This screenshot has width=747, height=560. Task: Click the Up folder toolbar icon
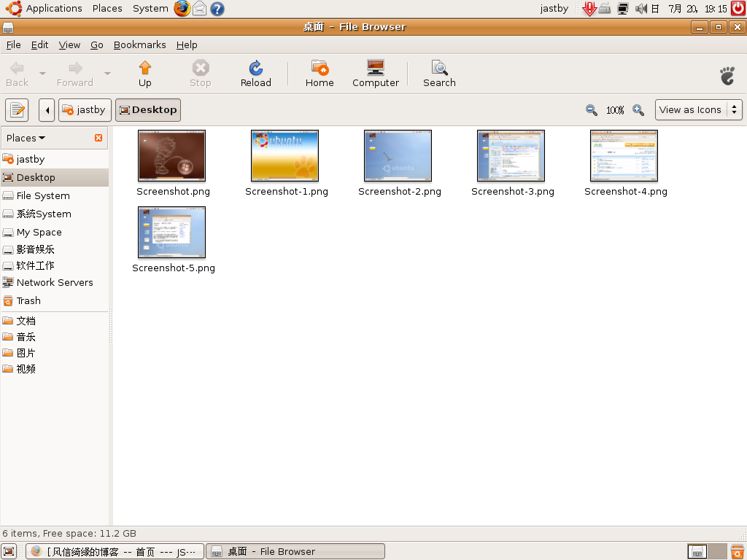click(x=145, y=74)
